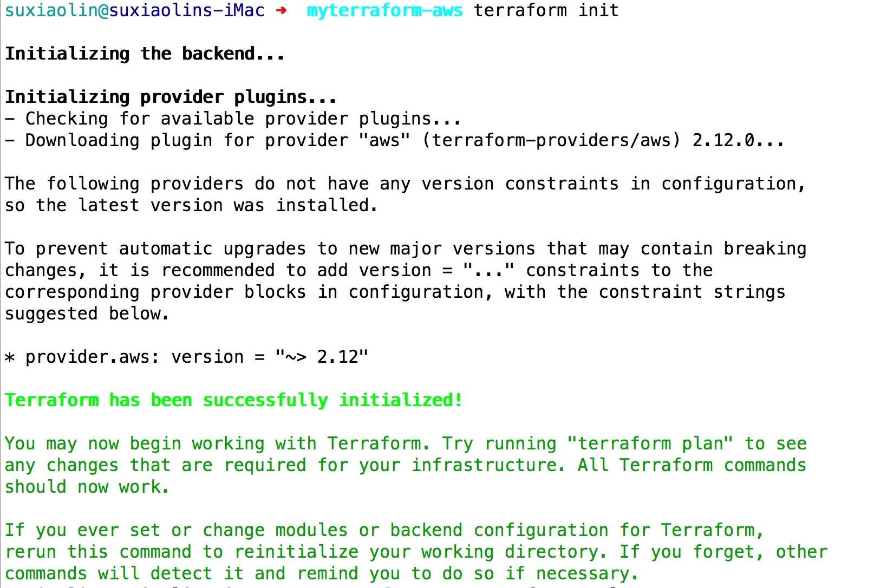Click the myterraform-aws directory name

coord(385,11)
